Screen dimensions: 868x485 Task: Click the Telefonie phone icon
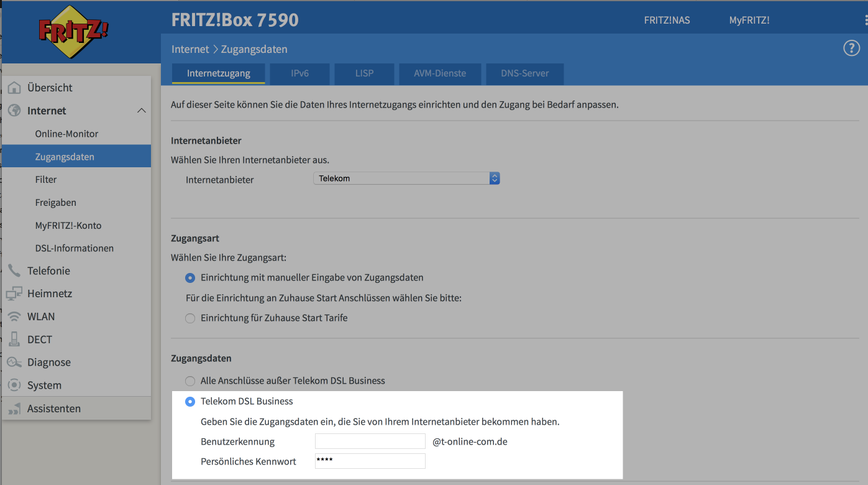coord(14,270)
